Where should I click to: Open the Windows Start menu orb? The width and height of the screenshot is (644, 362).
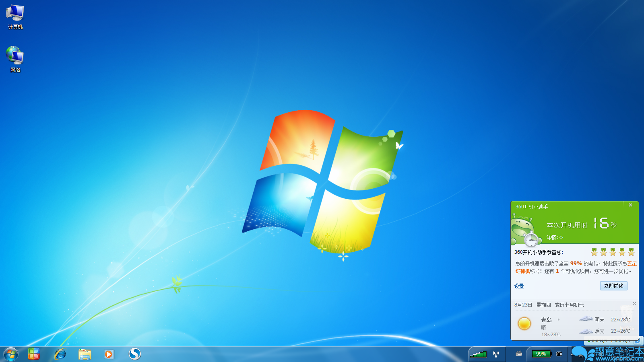(x=11, y=354)
